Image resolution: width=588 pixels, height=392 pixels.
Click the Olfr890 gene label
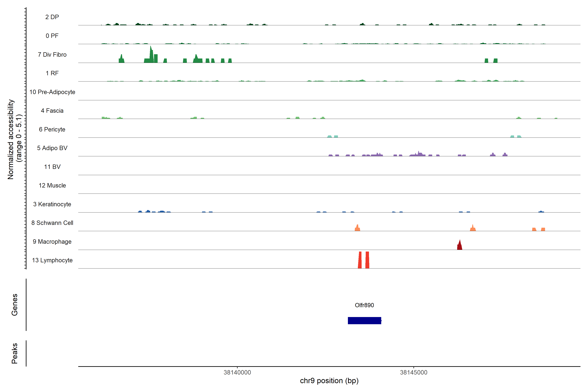click(364, 305)
